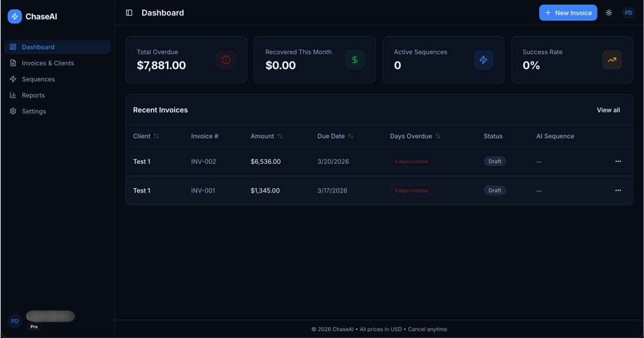Click the $6,536.00 amount
The width and height of the screenshot is (644, 338).
266,161
